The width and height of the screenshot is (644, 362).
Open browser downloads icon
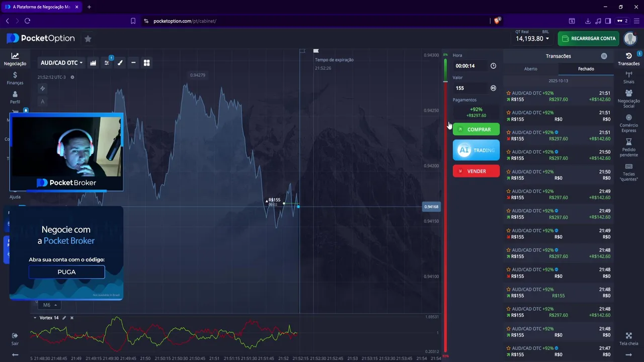pyautogui.click(x=588, y=21)
